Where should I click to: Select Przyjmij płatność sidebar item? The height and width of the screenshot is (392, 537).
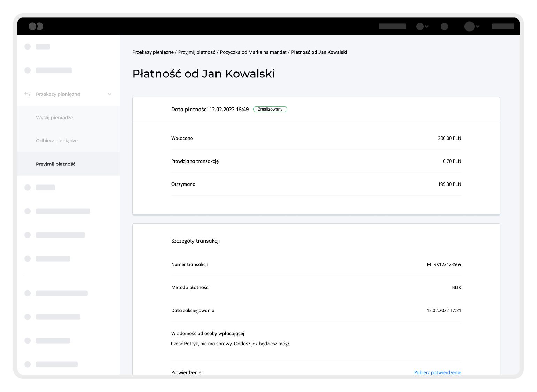click(x=55, y=164)
